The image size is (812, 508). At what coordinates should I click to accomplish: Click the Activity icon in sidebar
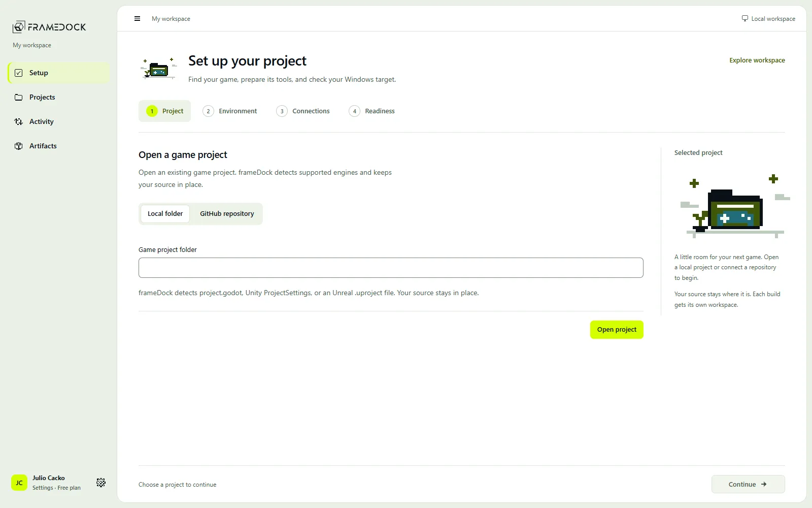[19, 121]
